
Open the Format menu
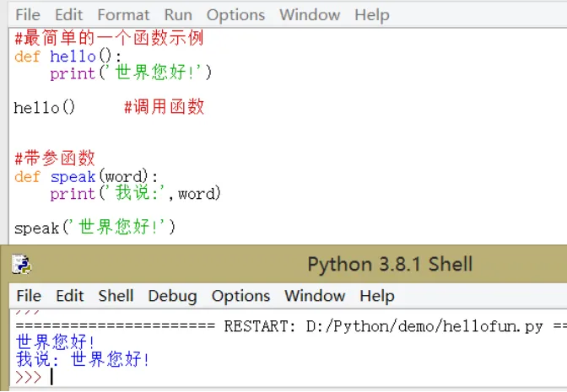coord(123,15)
